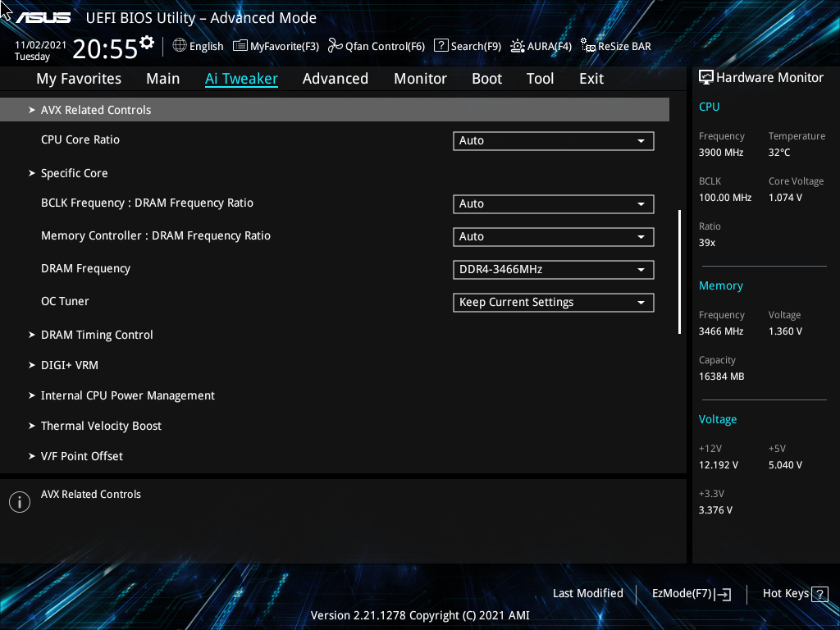Click the Hot Keys question mark icon
Image resolution: width=840 pixels, height=630 pixels.
coord(819,594)
